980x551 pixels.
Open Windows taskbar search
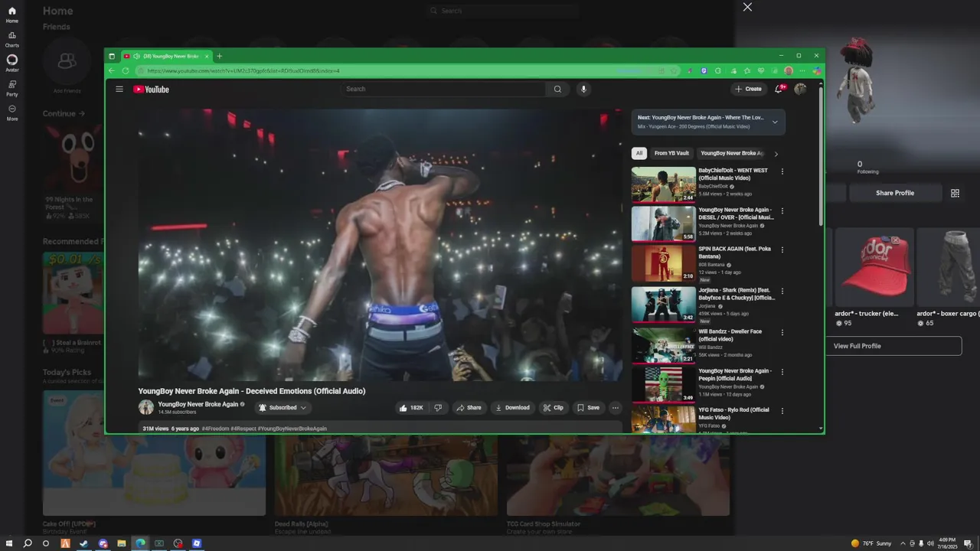(28, 543)
